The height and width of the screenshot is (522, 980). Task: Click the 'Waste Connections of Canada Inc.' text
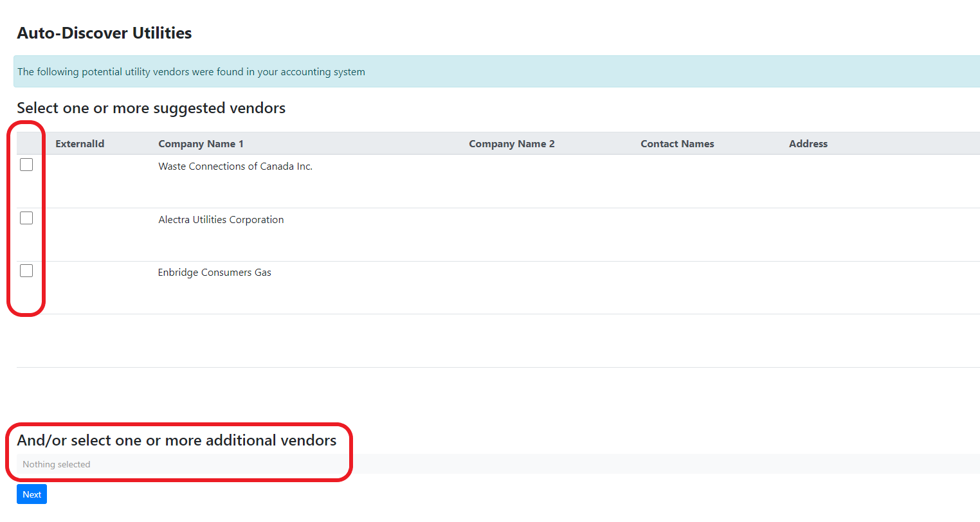point(235,166)
